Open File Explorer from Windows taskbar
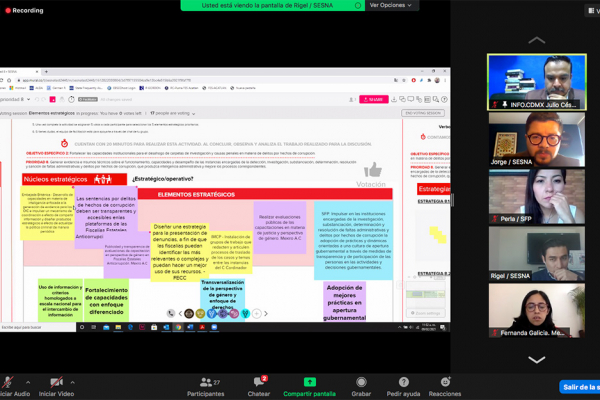 pos(118,327)
